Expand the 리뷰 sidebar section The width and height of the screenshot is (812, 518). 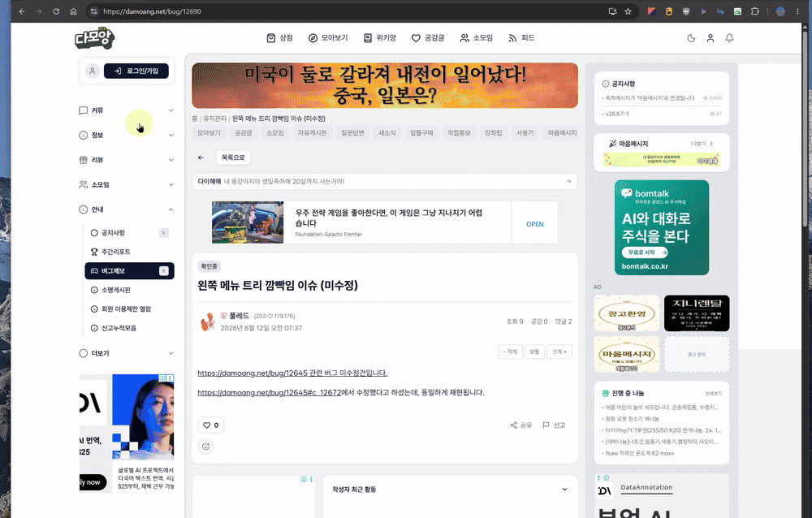(x=127, y=160)
